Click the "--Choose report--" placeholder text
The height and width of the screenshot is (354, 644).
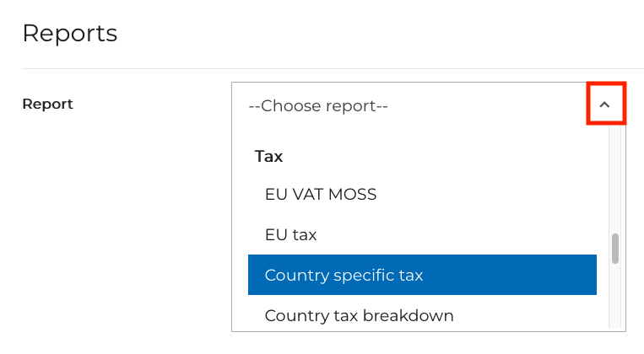[x=318, y=106]
